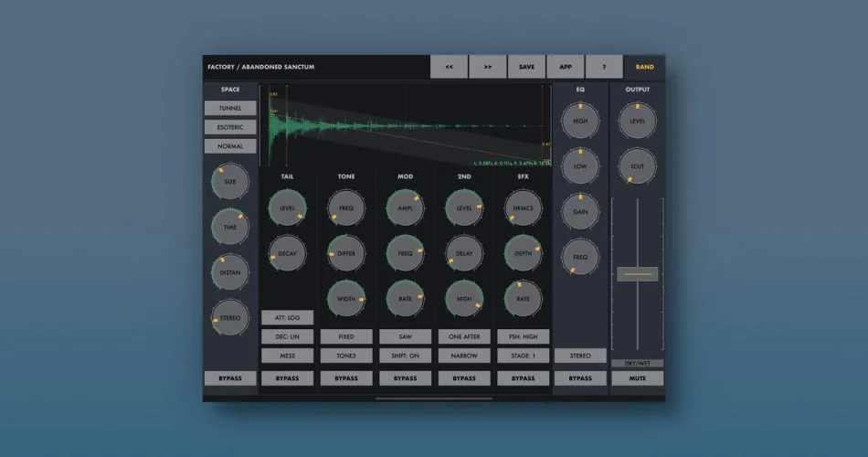Change the ONE AFTER selector
The height and width of the screenshot is (457, 868).
[464, 336]
